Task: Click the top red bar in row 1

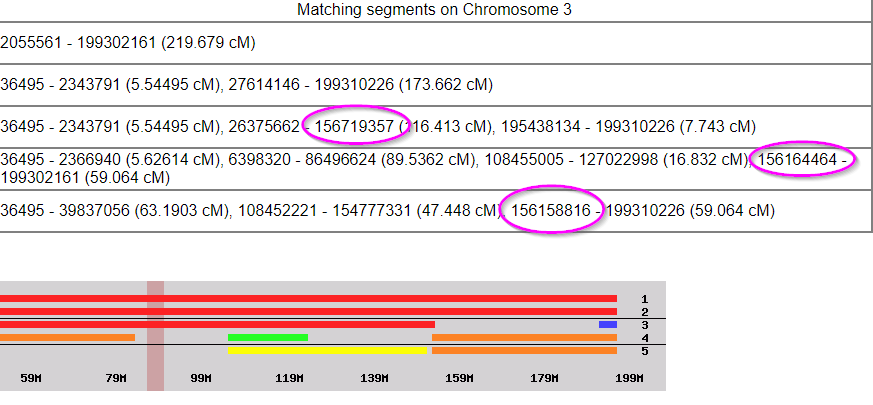Action: coord(308,299)
